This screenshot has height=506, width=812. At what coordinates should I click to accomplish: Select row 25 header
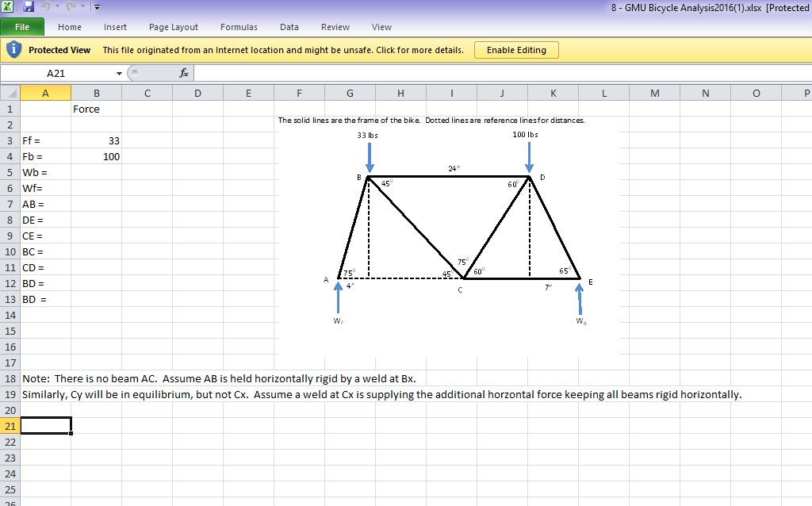(x=10, y=490)
